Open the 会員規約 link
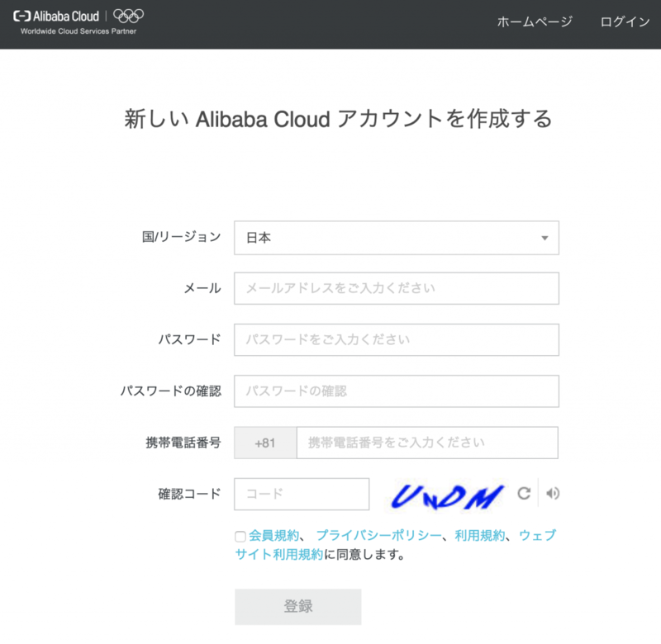Image resolution: width=661 pixels, height=644 pixels. coord(273,535)
